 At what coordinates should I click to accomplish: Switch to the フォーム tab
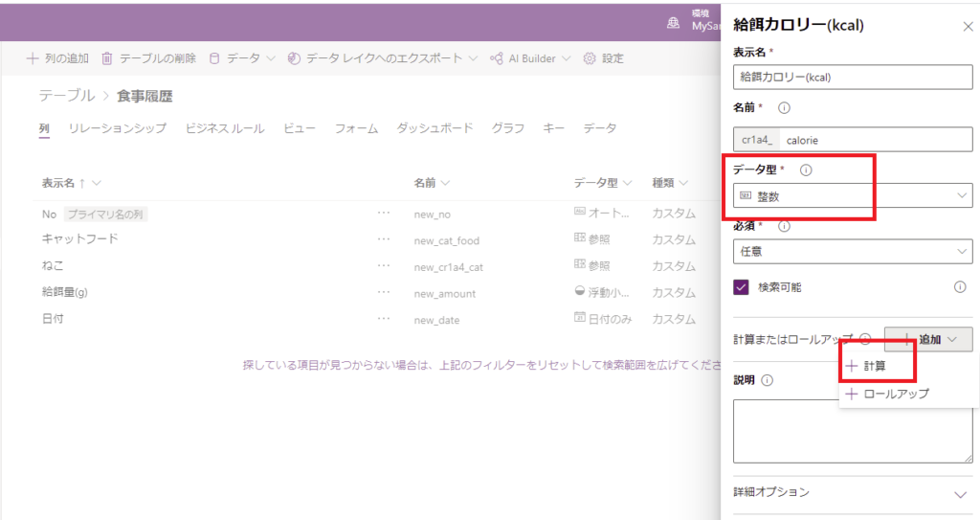point(356,128)
